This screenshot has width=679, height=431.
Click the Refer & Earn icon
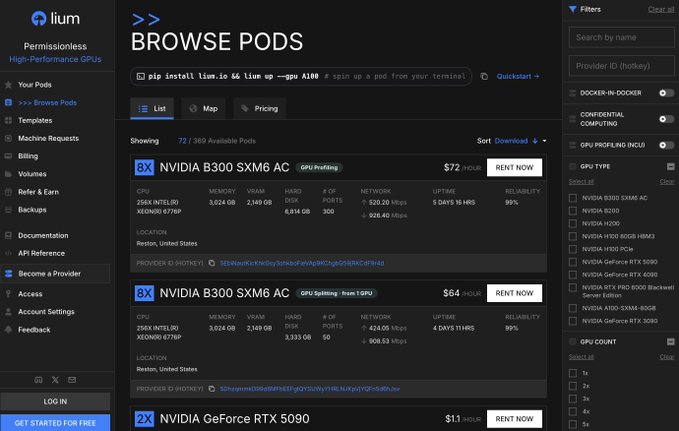tap(8, 192)
